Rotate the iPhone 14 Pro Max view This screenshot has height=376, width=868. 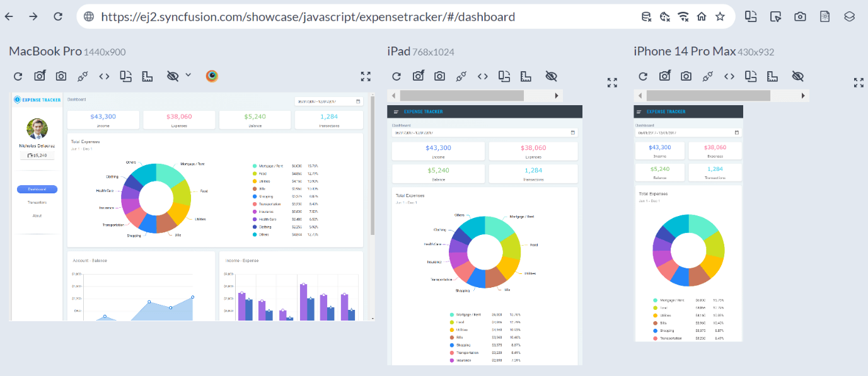750,76
